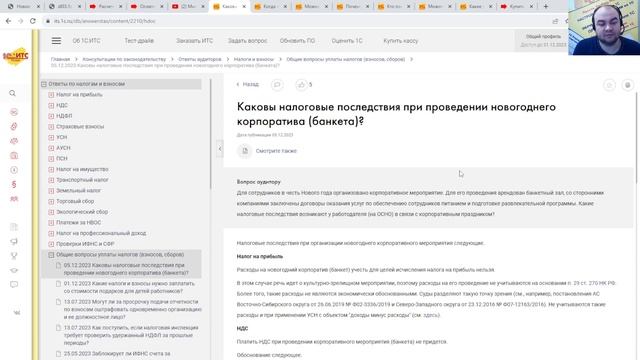Expand the 'НДФЛ' tree node
The image size is (640, 360).
(x=51, y=116)
